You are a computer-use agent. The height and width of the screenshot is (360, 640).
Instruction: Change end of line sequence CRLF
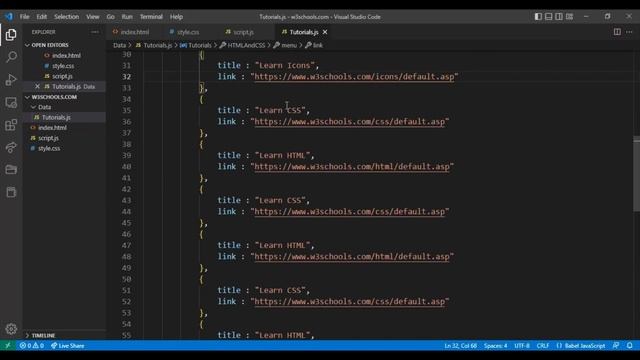[x=542, y=346]
